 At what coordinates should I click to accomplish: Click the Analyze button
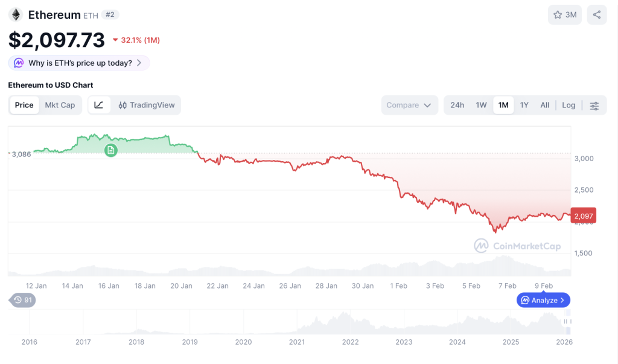pos(543,300)
